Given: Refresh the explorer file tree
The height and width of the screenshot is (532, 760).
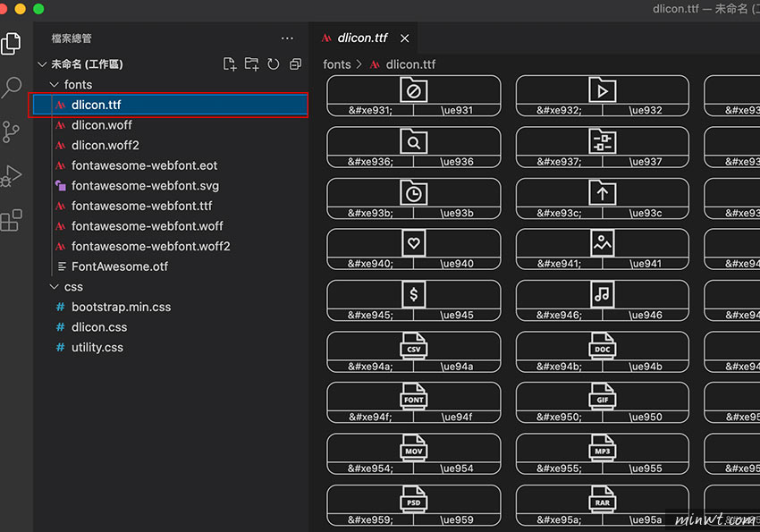Looking at the screenshot, I should click(x=274, y=64).
